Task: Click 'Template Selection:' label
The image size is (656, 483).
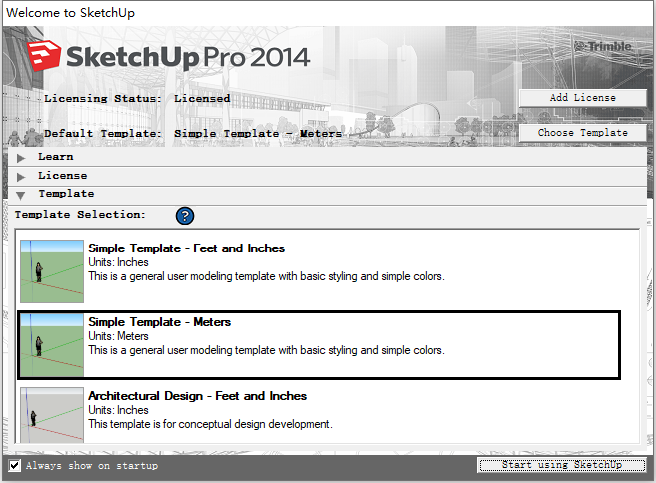Action: click(80, 215)
